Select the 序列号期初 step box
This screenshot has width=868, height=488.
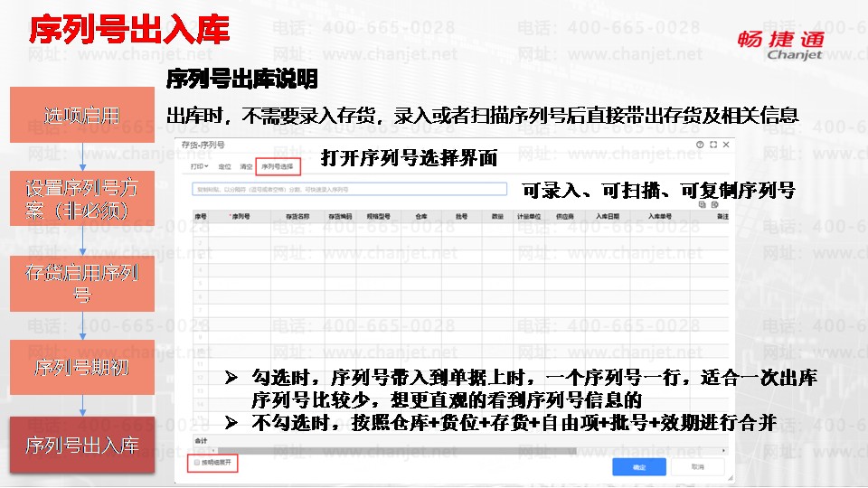tap(82, 368)
